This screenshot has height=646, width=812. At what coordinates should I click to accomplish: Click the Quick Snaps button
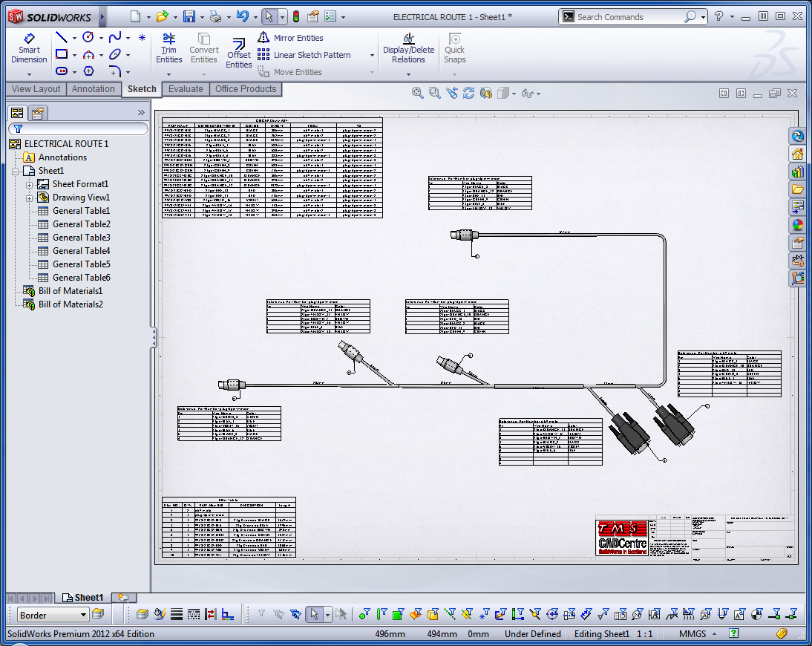[x=454, y=45]
